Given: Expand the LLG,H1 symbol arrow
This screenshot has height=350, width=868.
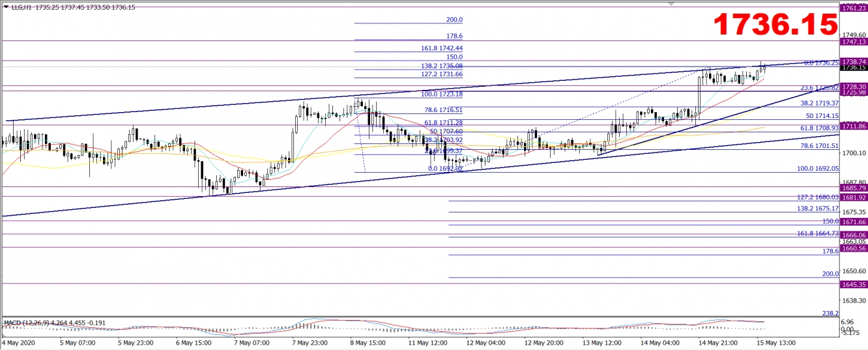Looking at the screenshot, I should (4, 7).
